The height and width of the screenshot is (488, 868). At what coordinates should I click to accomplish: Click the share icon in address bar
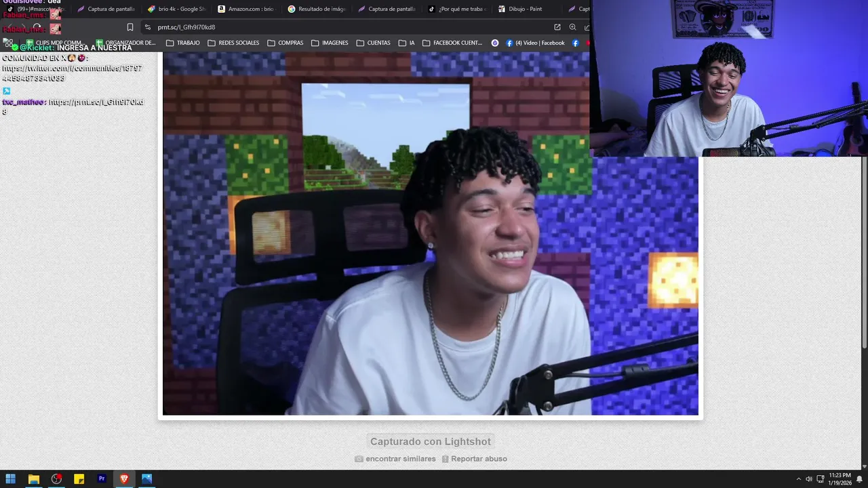click(x=557, y=27)
